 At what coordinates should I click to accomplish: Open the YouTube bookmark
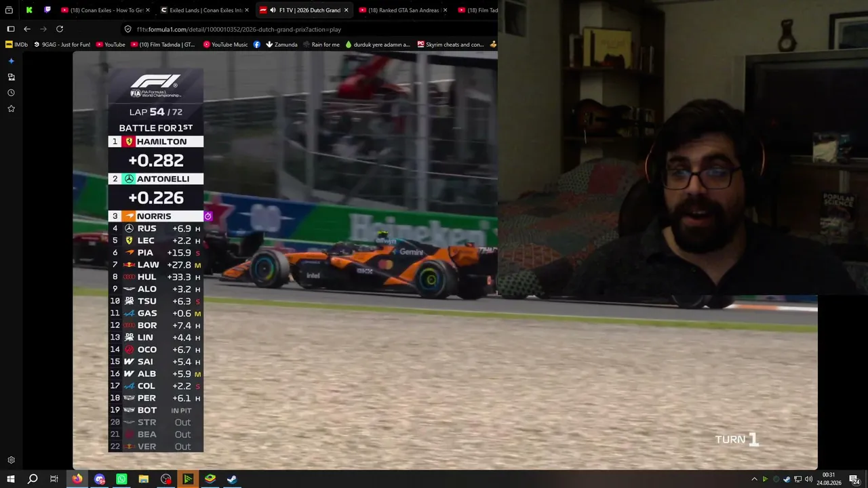[111, 45]
